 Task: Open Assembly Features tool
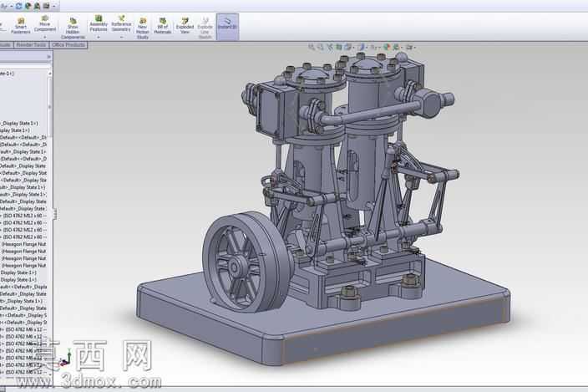click(x=99, y=23)
